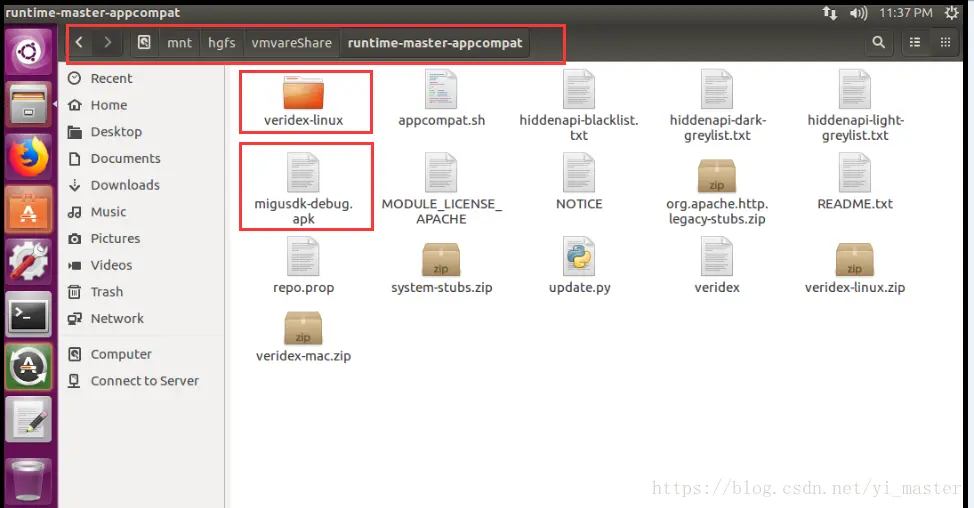Select org.apache.http.legacy-stubs.zip archive
The image size is (974, 508).
pos(717,191)
